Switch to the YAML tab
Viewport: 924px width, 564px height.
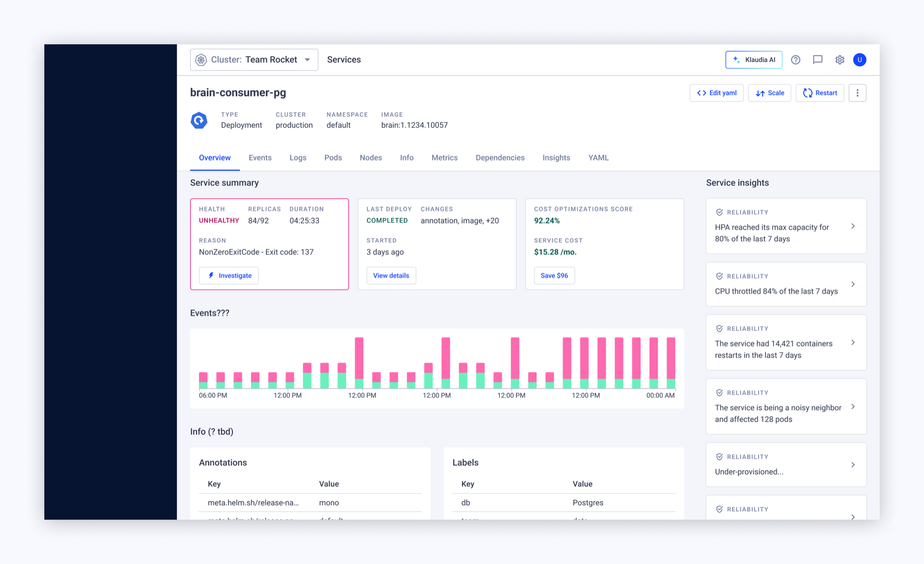pos(599,158)
